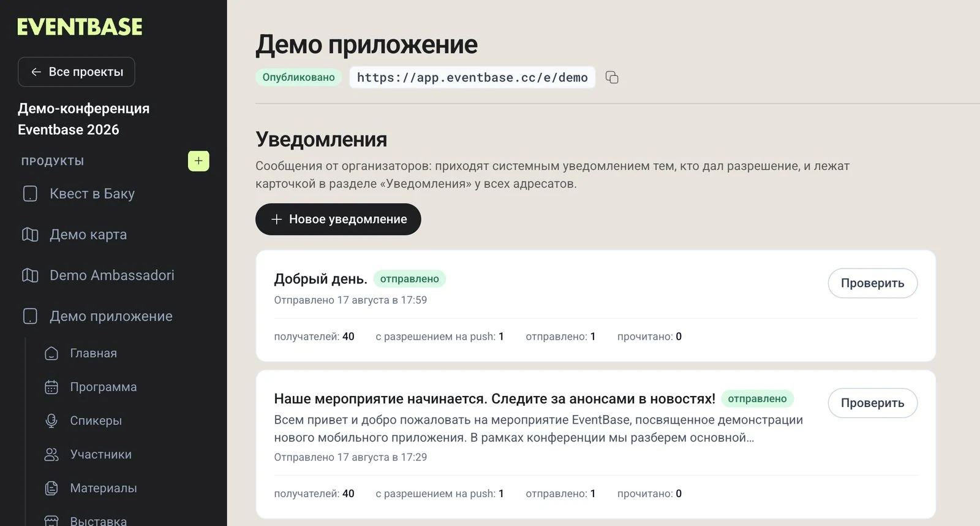Click the Наше мероприятие начинается notification title

point(494,398)
